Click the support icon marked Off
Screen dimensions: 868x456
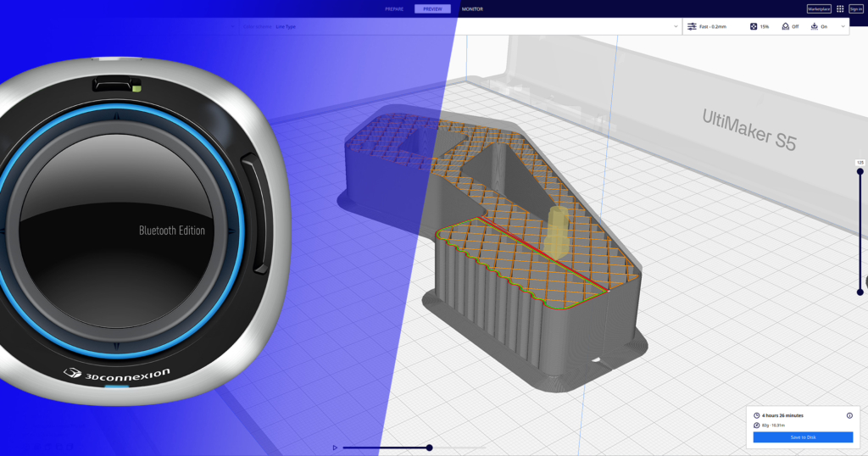tap(785, 26)
